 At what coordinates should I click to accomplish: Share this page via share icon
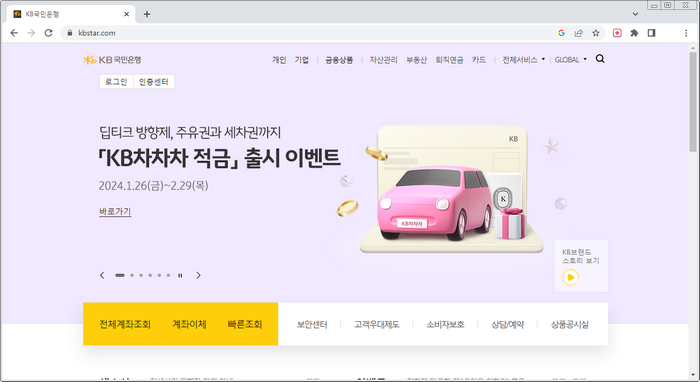(579, 33)
